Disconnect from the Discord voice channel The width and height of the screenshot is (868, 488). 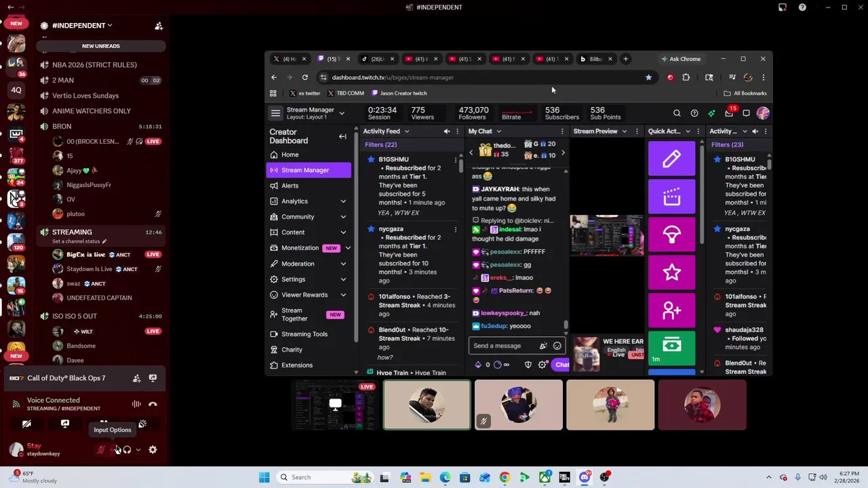pyautogui.click(x=153, y=404)
